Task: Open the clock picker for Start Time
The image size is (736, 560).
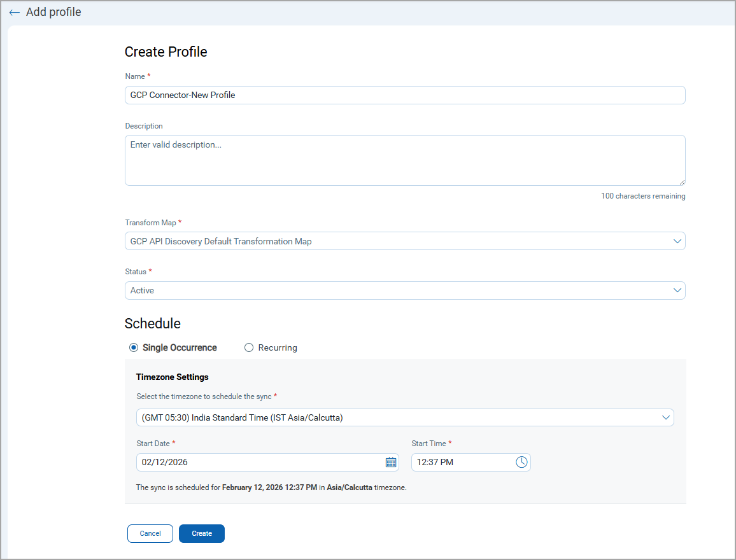Action: pos(521,463)
